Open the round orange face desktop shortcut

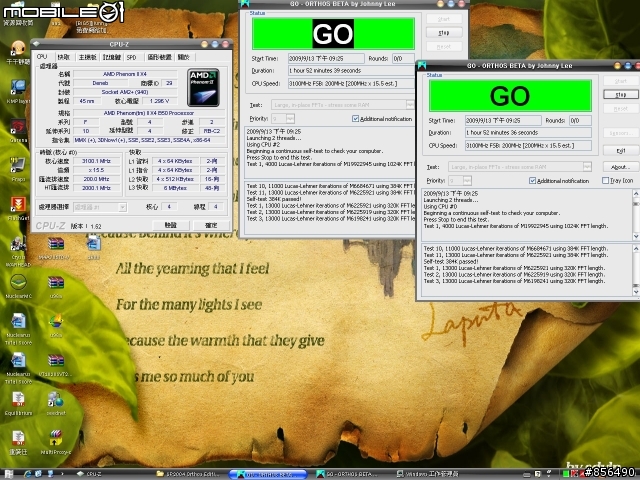(18, 52)
